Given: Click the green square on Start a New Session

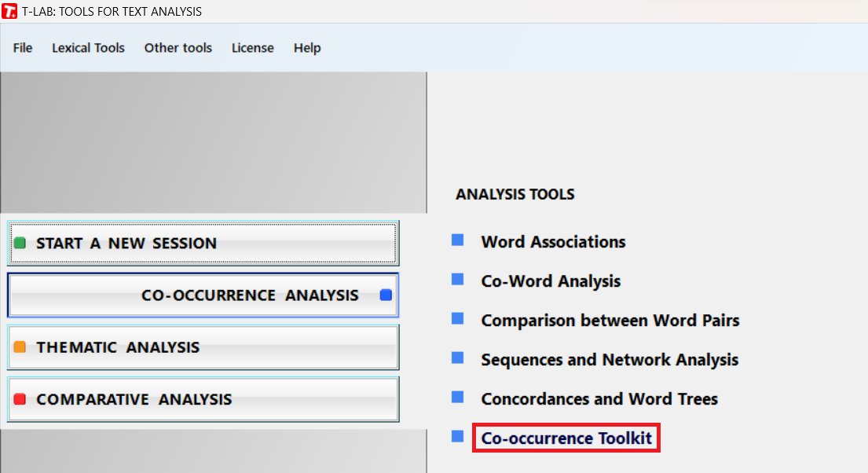Looking at the screenshot, I should pyautogui.click(x=20, y=243).
